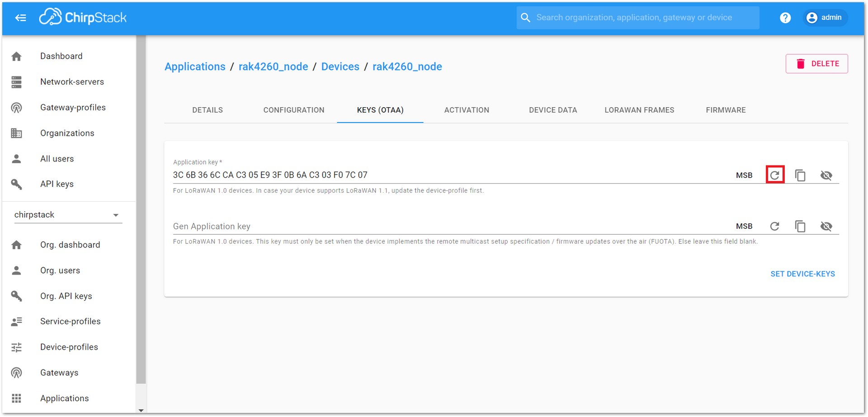Click the sidebar scroll-down arrow
868x417 pixels.
(141, 410)
